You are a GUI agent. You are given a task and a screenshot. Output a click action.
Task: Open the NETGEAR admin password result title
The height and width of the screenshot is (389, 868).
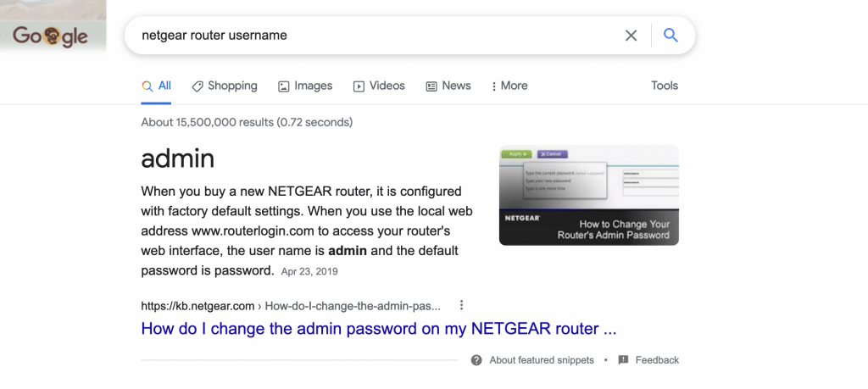[378, 328]
